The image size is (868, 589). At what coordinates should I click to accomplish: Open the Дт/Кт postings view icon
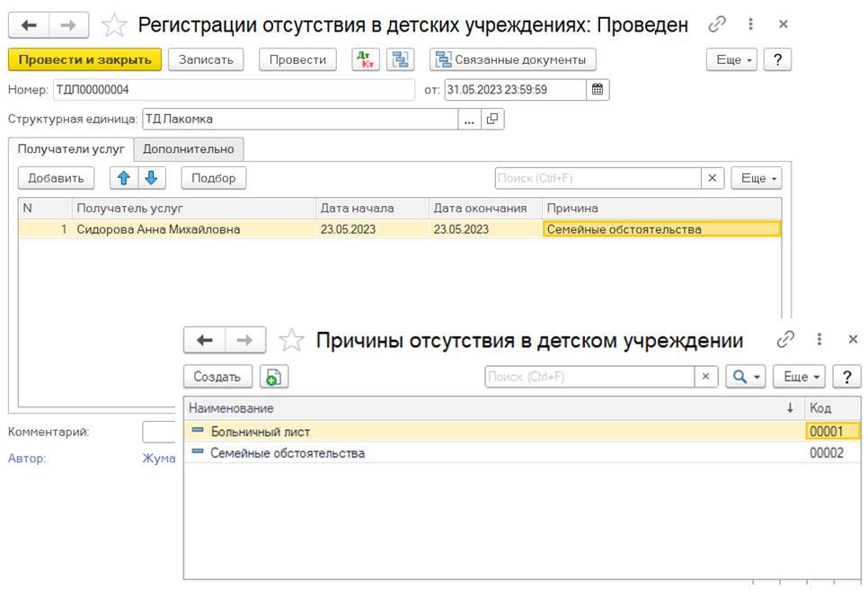pyautogui.click(x=365, y=59)
